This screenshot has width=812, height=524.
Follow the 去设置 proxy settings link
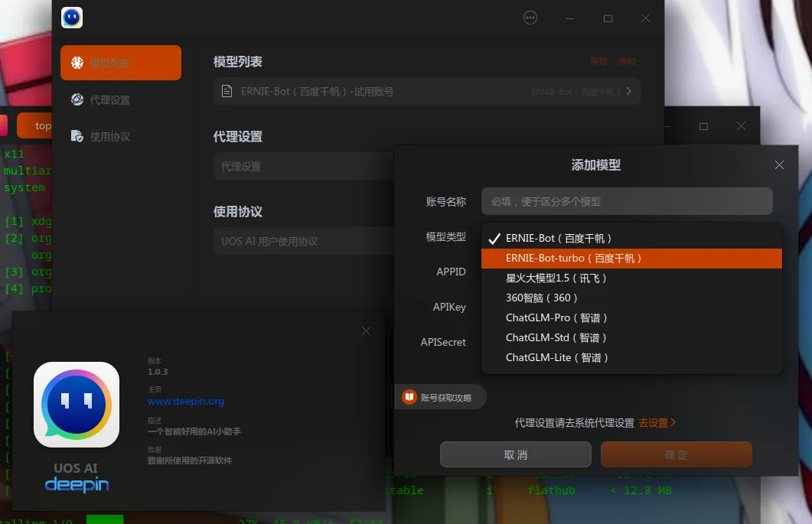point(657,423)
